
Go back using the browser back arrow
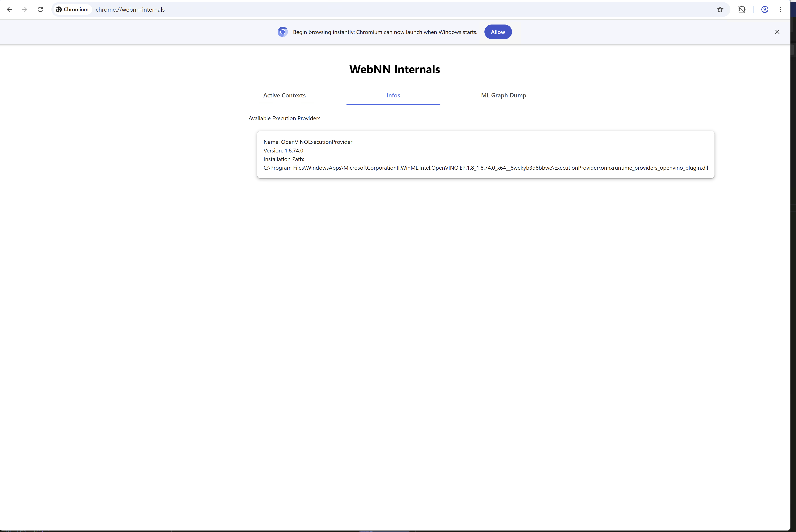click(x=9, y=9)
